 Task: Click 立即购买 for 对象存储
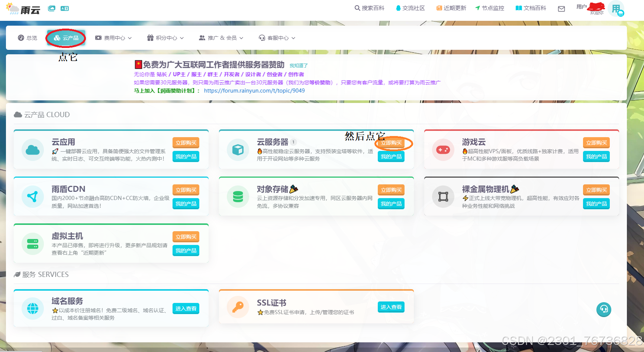coord(391,190)
